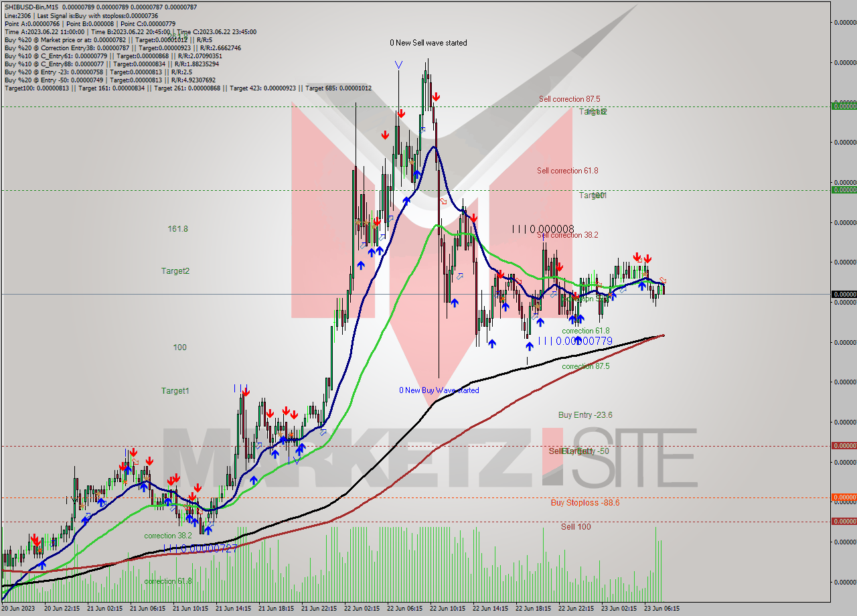857x616 pixels.
Task: Click the orange stoploss price tag on axis
Action: point(844,497)
